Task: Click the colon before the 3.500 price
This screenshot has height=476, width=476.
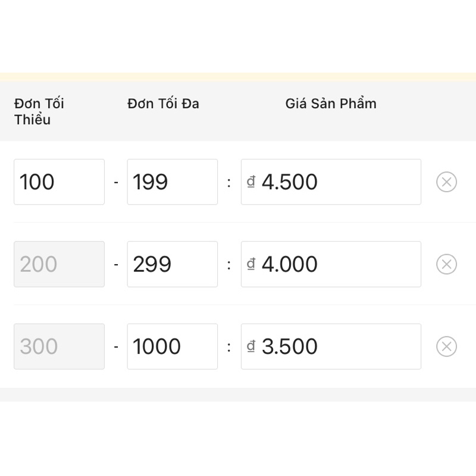Action: click(229, 346)
